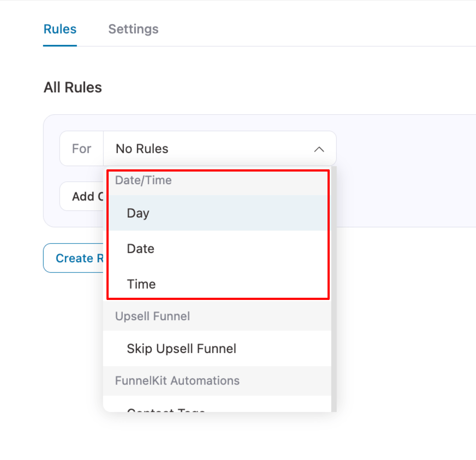Screen dimensions: 476x460
Task: Click the No Rules combo box text
Action: tap(142, 149)
